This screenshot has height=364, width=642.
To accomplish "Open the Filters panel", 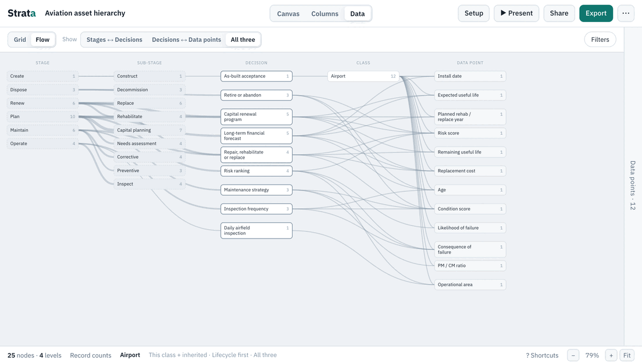I will pos(600,40).
